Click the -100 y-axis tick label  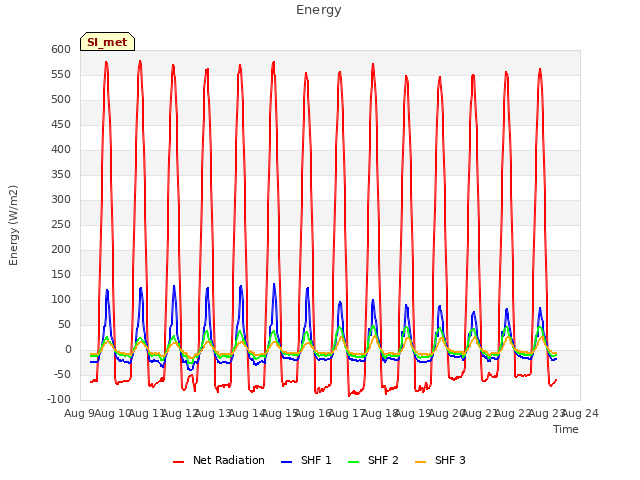tap(59, 400)
